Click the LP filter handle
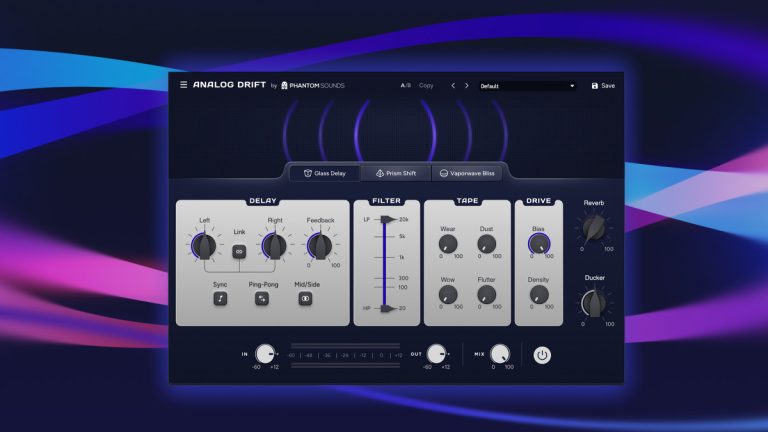 tap(388, 219)
